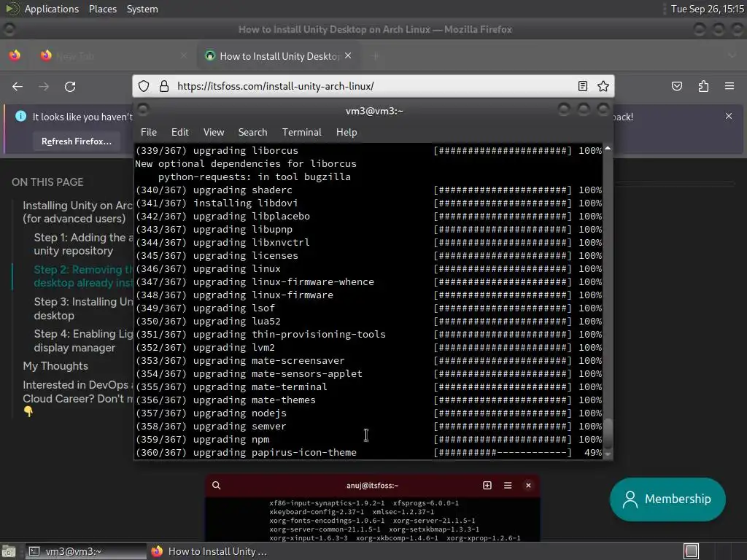Click the search icon in embedded terminal image
Screen dimensions: 747x560
(x=216, y=485)
